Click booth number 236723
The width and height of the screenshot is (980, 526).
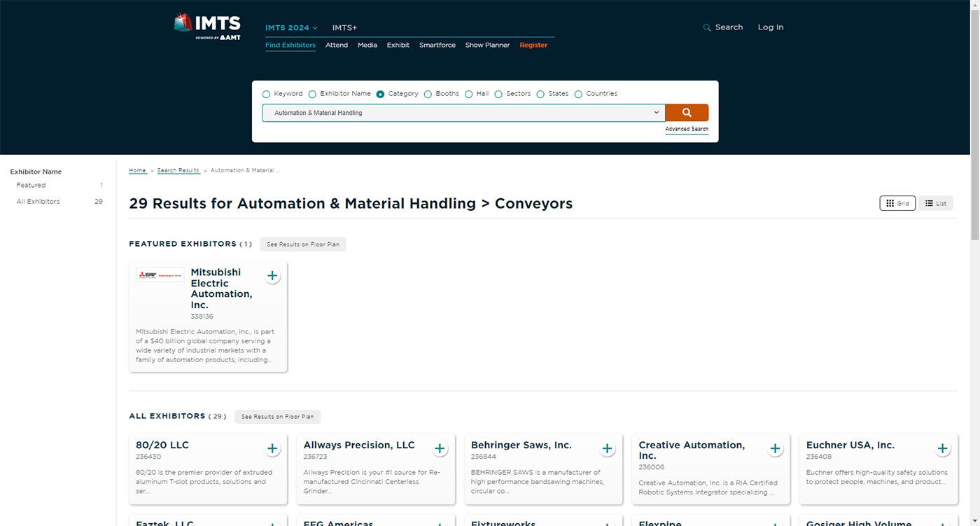[316, 457]
